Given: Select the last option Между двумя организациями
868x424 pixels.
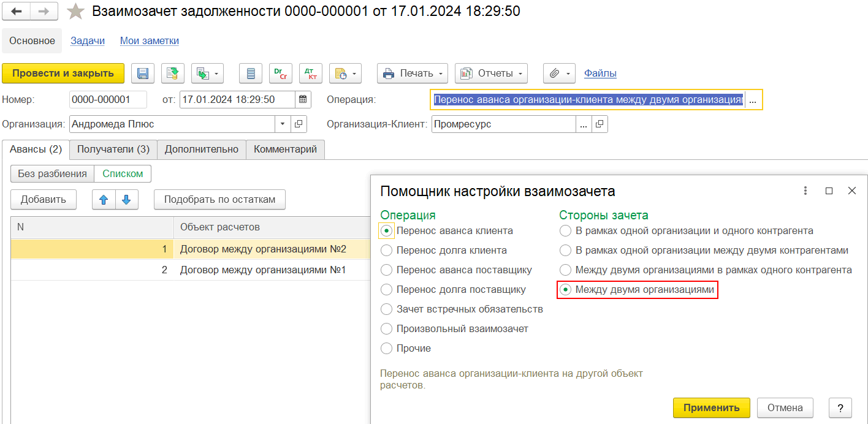Looking at the screenshot, I should coord(565,290).
